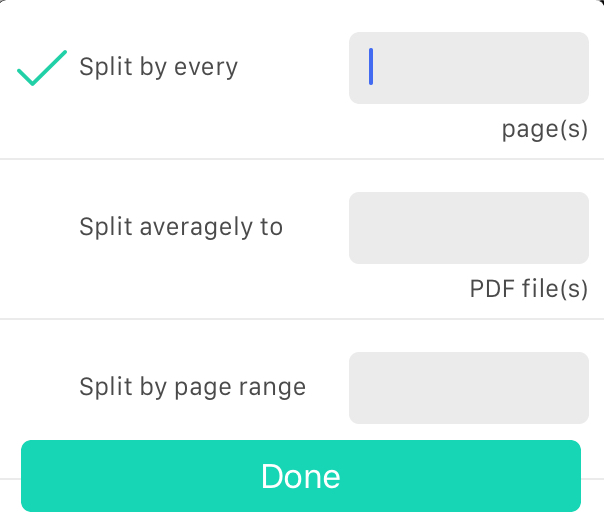The width and height of the screenshot is (604, 522).
Task: Select the number-of-PDF-files text box
Action: click(x=468, y=228)
